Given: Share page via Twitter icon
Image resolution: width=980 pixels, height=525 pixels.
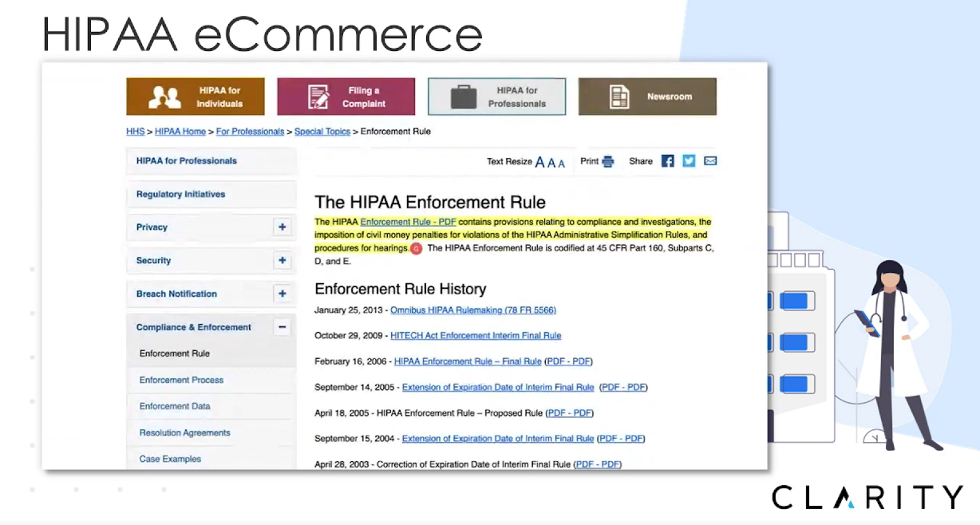Looking at the screenshot, I should (x=689, y=161).
